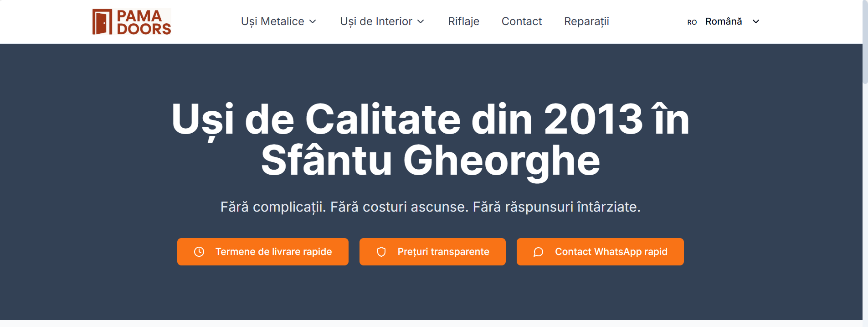Viewport: 868px width, 327px height.
Task: Click the PAMA DOORS logo text
Action: tap(144, 22)
